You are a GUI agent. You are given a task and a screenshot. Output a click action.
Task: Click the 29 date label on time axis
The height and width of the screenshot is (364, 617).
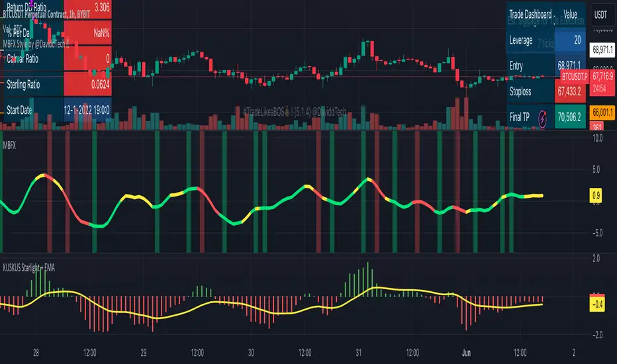[x=143, y=353]
